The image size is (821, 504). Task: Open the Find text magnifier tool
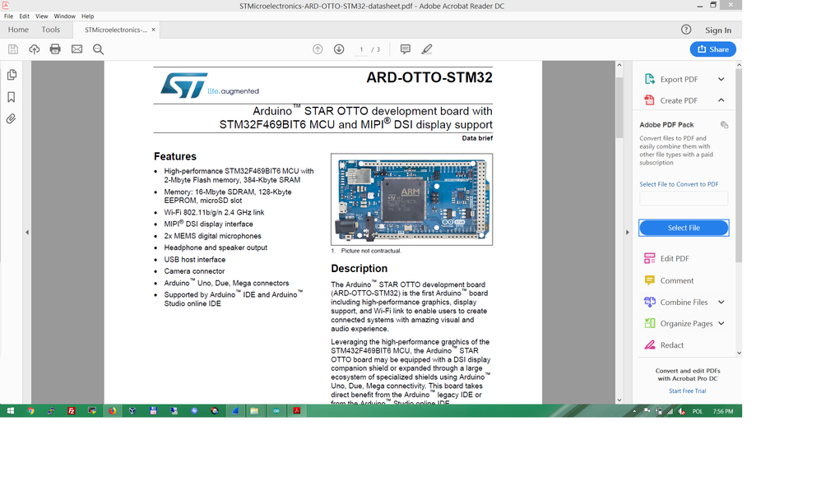click(98, 49)
